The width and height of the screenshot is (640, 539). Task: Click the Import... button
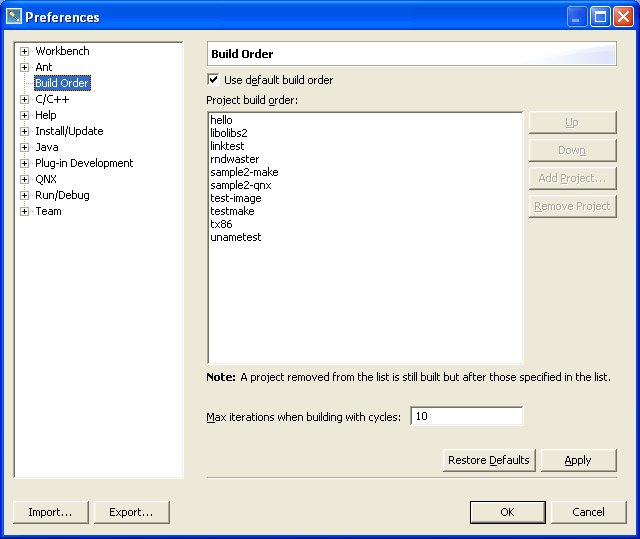tap(50, 512)
